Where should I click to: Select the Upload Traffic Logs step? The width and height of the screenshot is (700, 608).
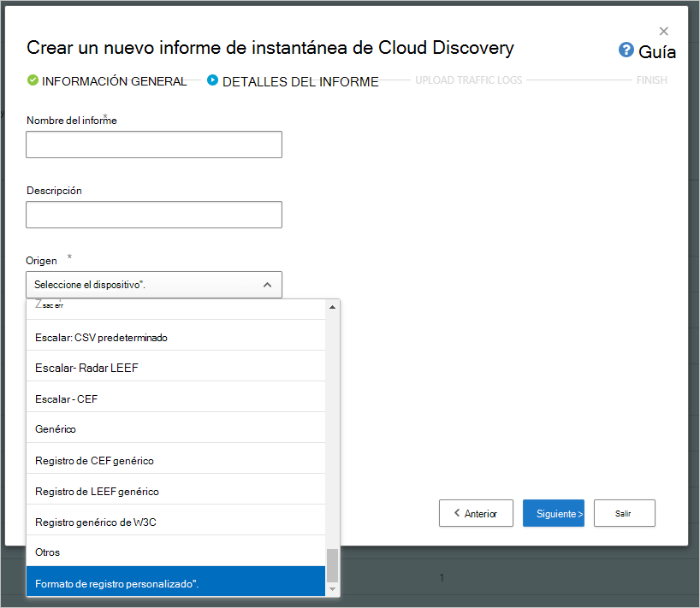pos(469,80)
